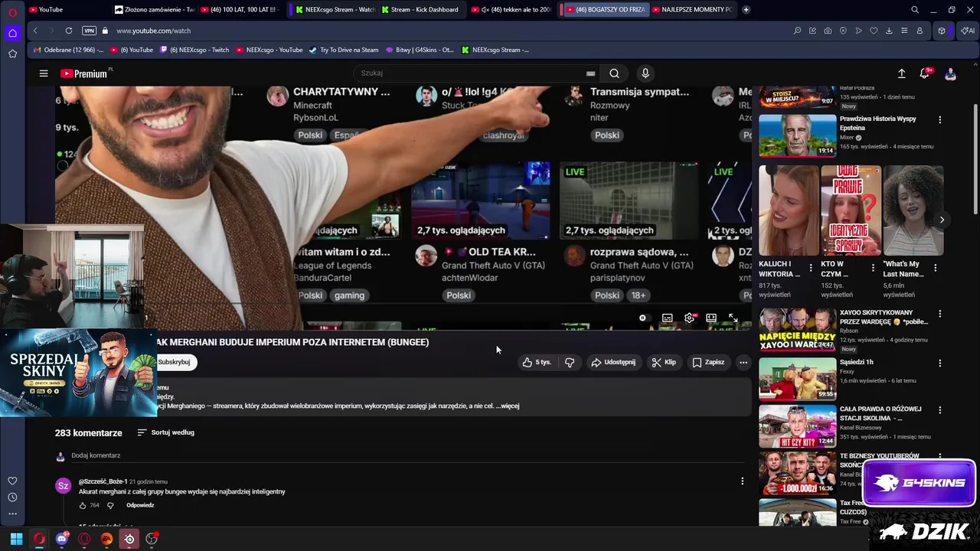Switch to the 'NAJLEPSZE MOMENTY' tab
The width and height of the screenshot is (980, 551).
[x=691, y=9]
